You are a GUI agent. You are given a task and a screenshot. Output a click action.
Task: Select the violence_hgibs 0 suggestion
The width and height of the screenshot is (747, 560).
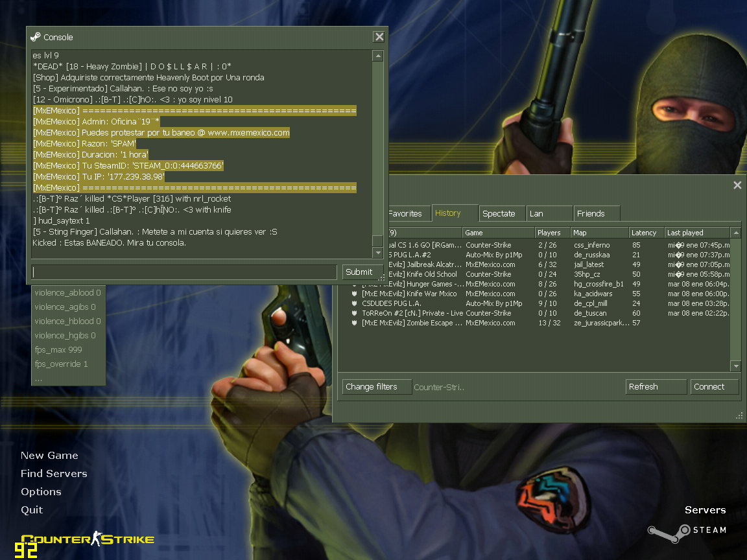[x=68, y=336]
